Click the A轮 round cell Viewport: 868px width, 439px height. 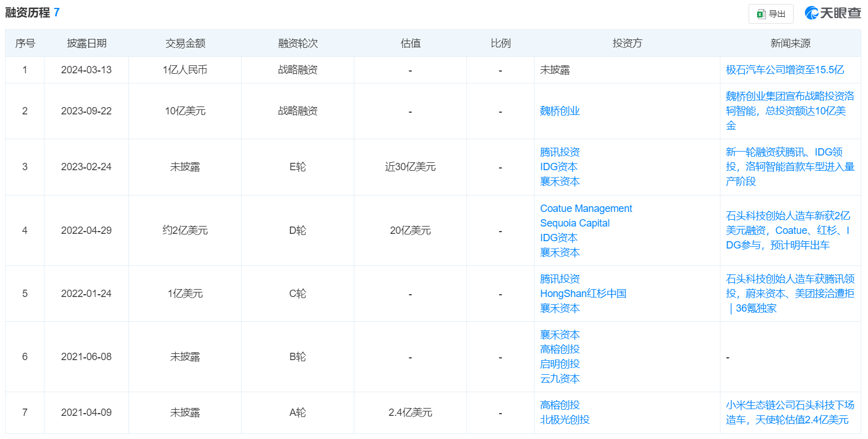coord(297,413)
